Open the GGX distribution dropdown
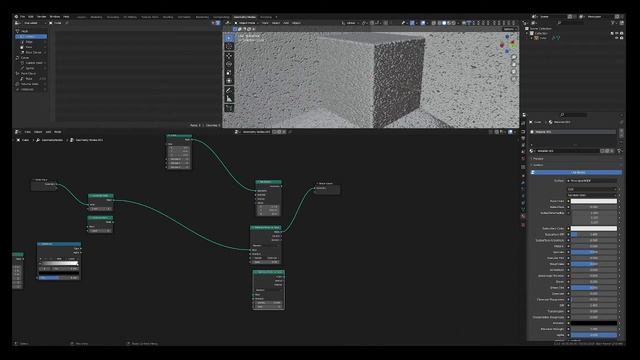 click(x=591, y=189)
